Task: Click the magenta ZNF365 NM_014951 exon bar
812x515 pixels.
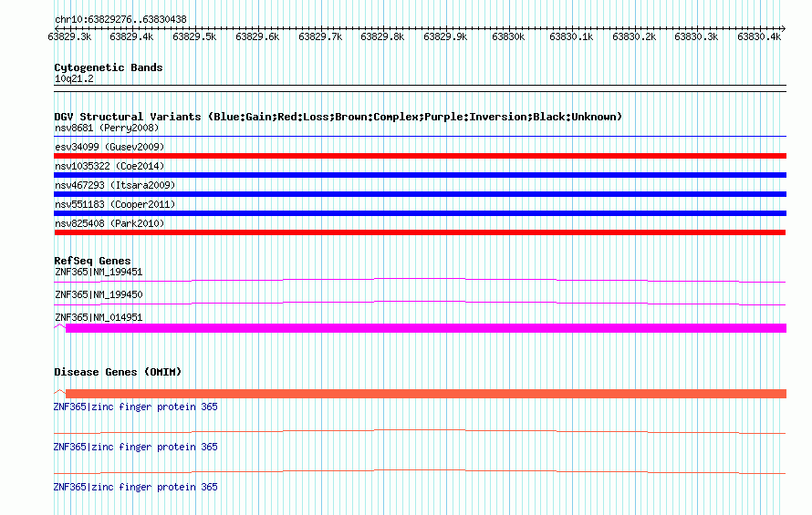Action: click(x=426, y=328)
